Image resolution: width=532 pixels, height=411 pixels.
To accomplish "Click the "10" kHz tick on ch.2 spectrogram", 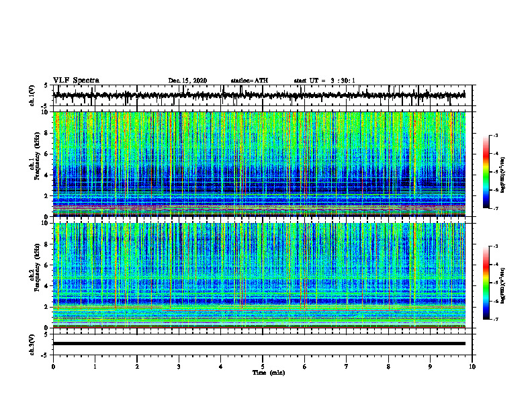I will coord(46,223).
